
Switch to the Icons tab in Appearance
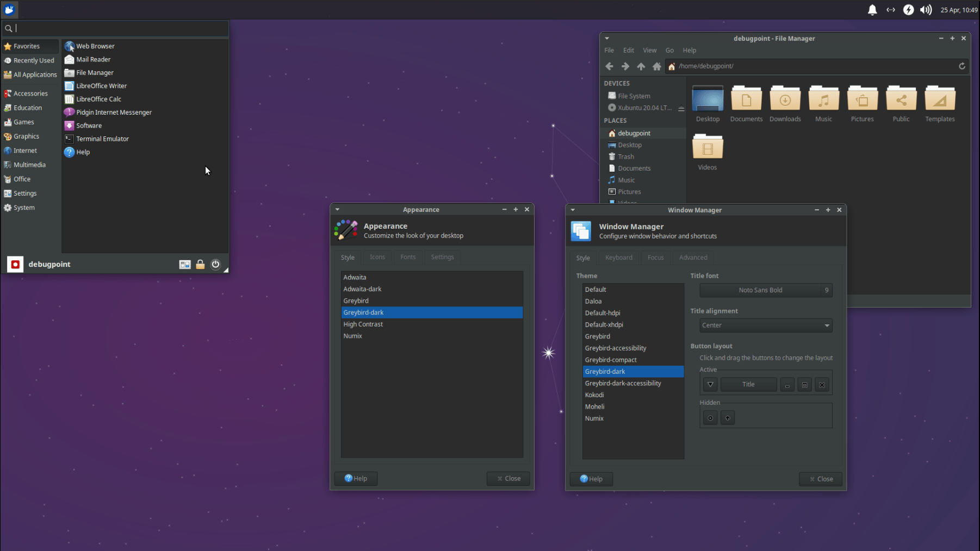[x=377, y=257]
